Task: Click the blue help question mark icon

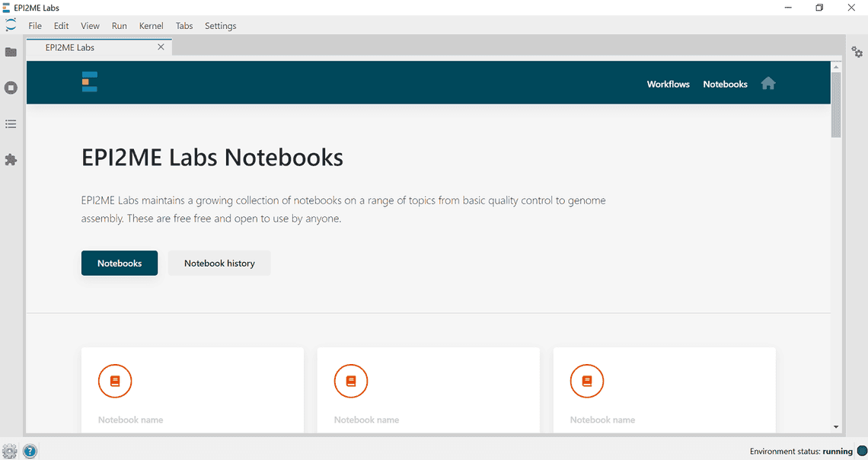Action: pos(30,451)
